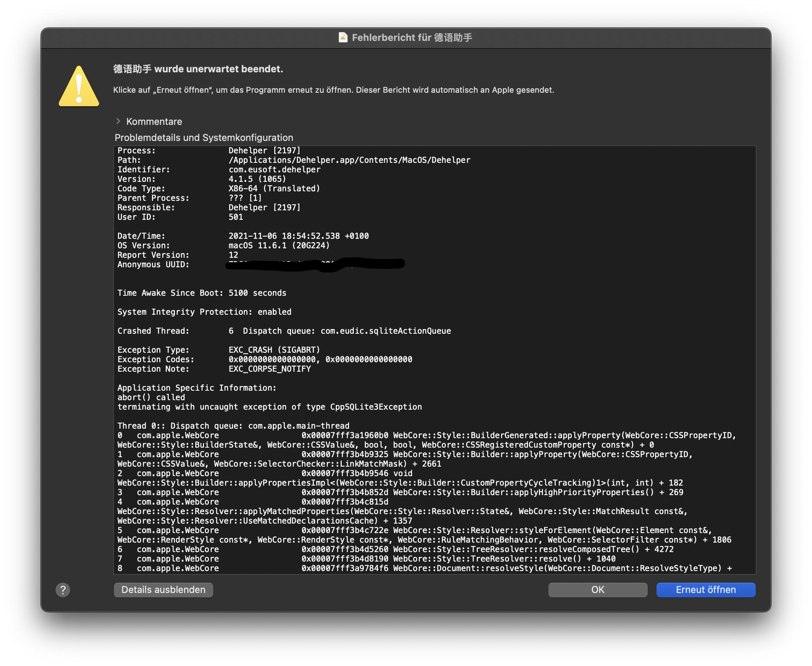Click the CppSQLite3Exception line
The image size is (812, 666).
coord(270,407)
